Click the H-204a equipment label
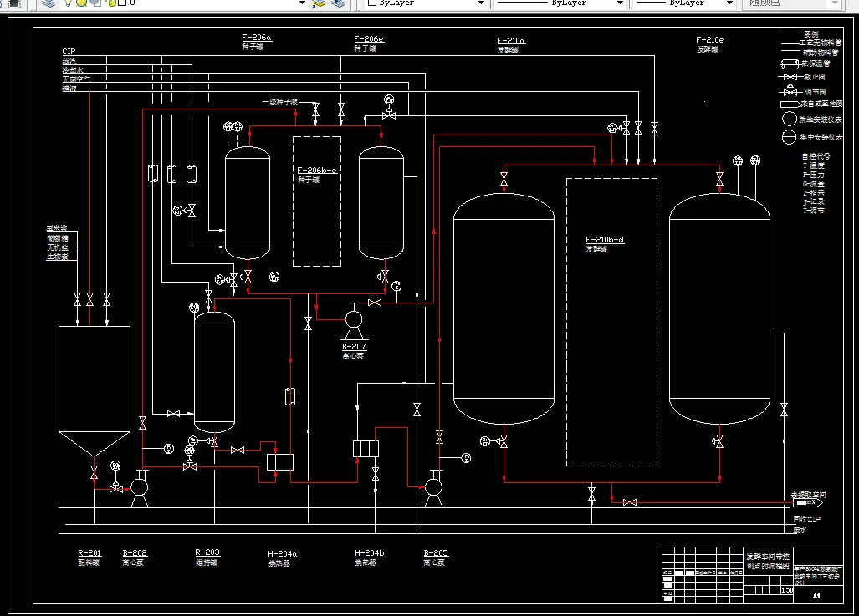Viewport: 859px width, 616px height. click(x=283, y=554)
